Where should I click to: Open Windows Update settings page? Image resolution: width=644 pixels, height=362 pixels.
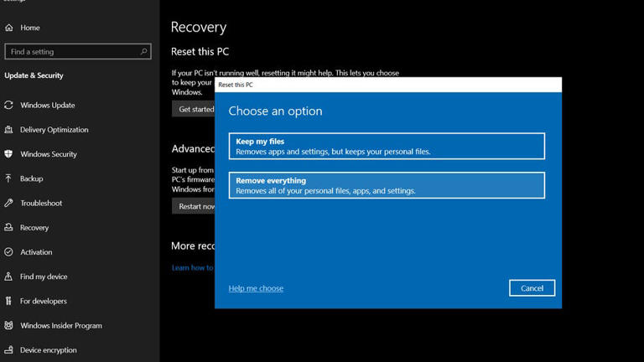pyautogui.click(x=48, y=105)
